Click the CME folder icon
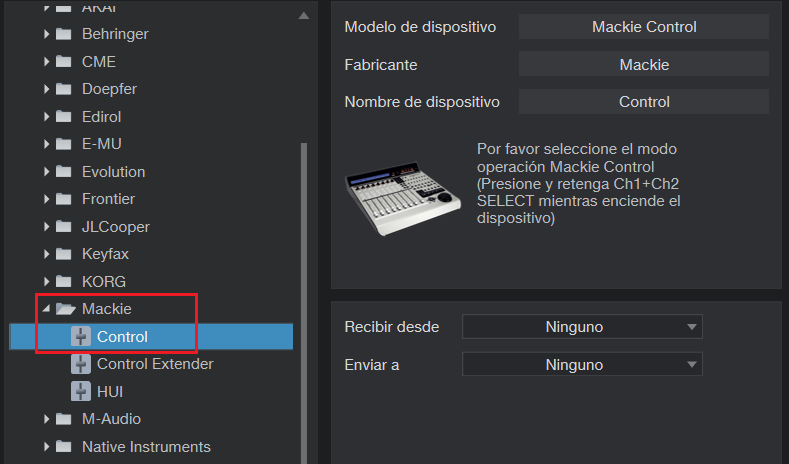 pos(63,61)
